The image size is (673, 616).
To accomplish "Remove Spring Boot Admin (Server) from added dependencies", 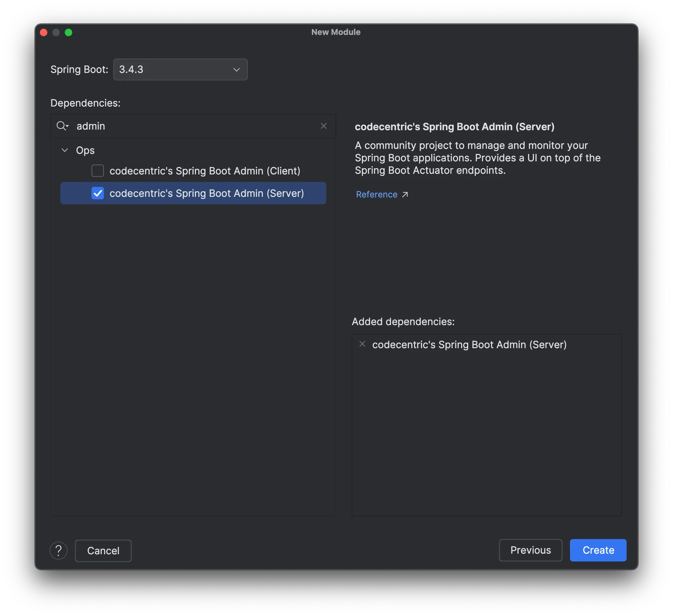I will (362, 344).
